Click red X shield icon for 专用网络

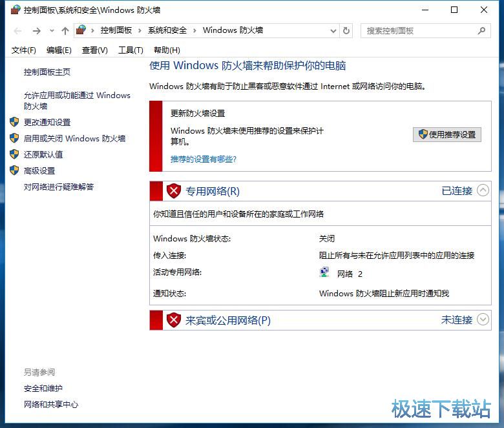174,191
